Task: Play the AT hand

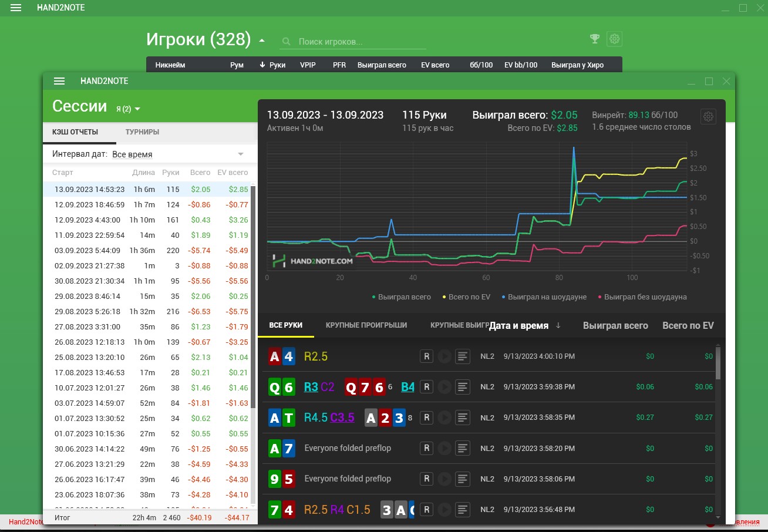Action: click(x=444, y=417)
